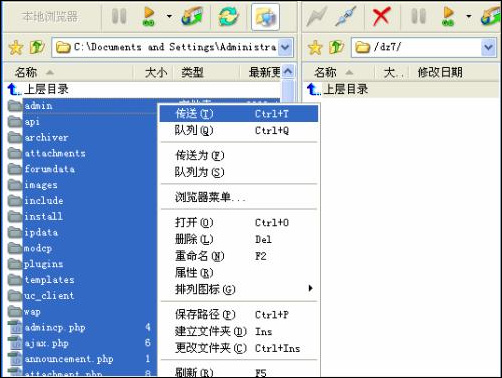Choose 保存路径(P) from context menu
The height and width of the screenshot is (378, 502).
click(239, 314)
